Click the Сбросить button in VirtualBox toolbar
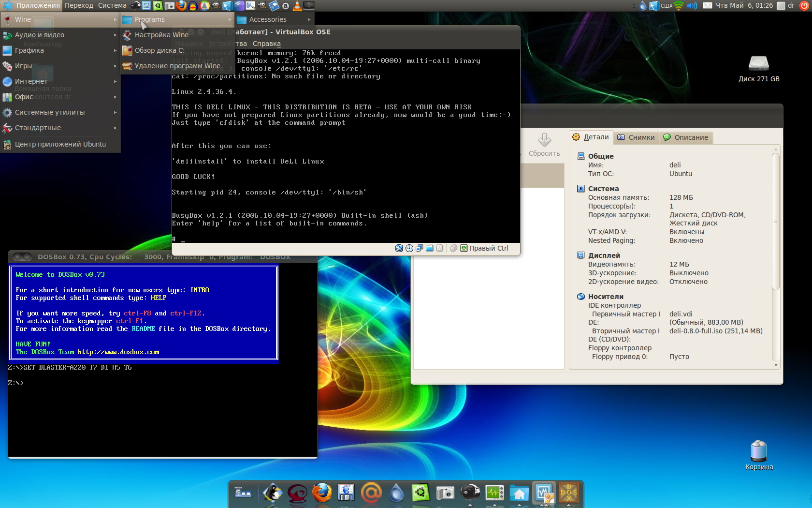Screen dimensions: 812x508 (544, 145)
